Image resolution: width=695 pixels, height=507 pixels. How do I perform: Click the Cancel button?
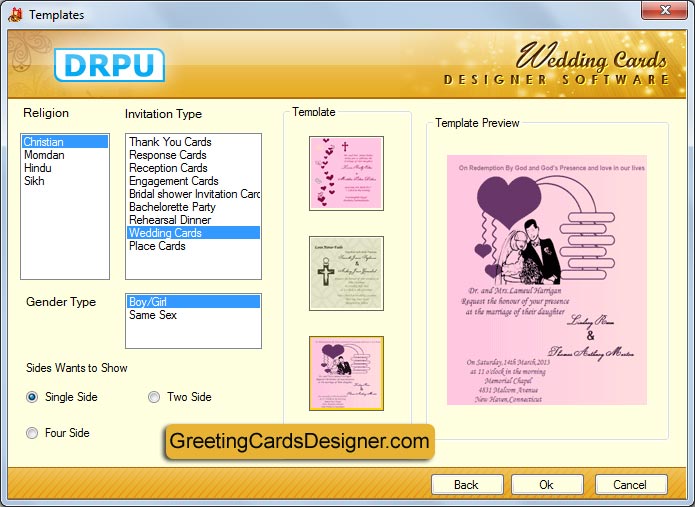pyautogui.click(x=631, y=484)
